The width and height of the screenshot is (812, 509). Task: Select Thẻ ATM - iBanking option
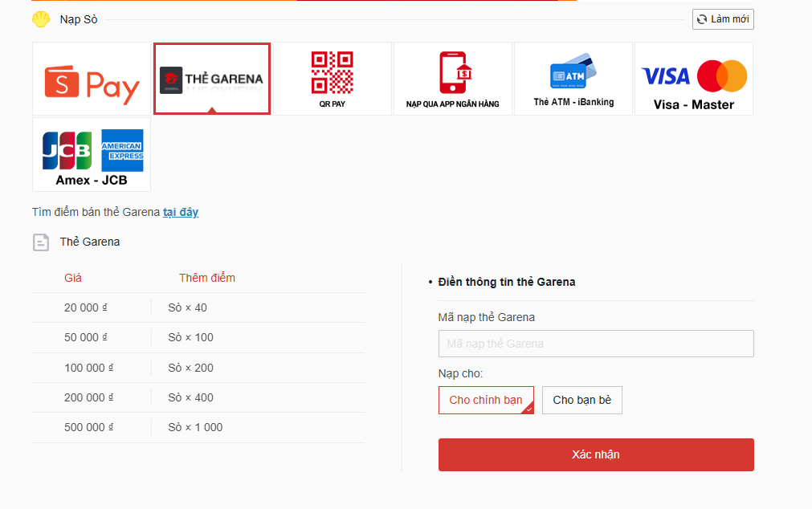573,79
